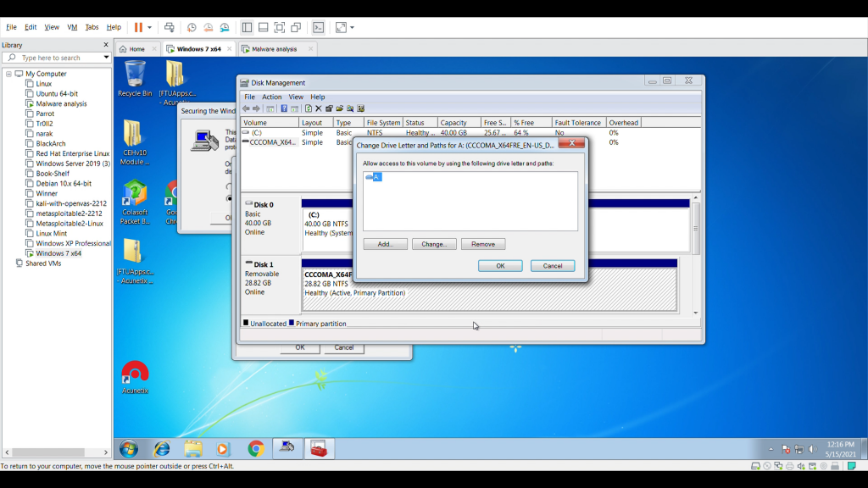Image resolution: width=868 pixels, height=488 pixels.
Task: Toggle the library sidebar view icon
Action: click(247, 27)
